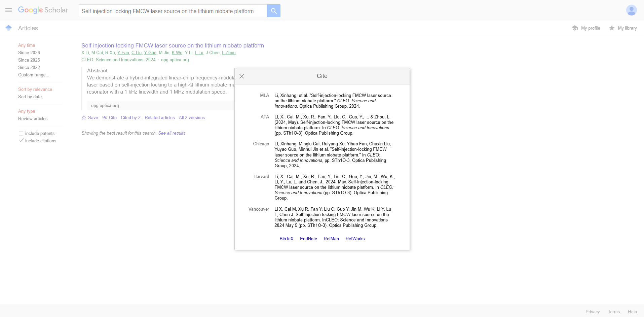
Task: Open Related articles link
Action: (160, 117)
